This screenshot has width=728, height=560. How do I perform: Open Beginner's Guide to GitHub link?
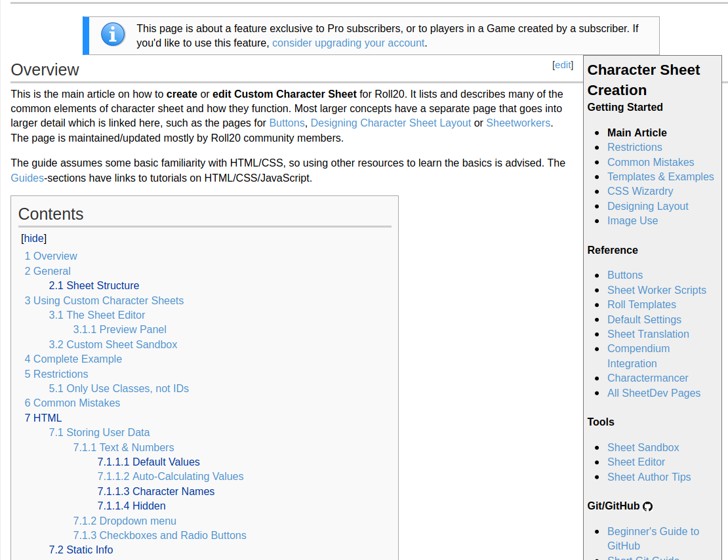(653, 538)
